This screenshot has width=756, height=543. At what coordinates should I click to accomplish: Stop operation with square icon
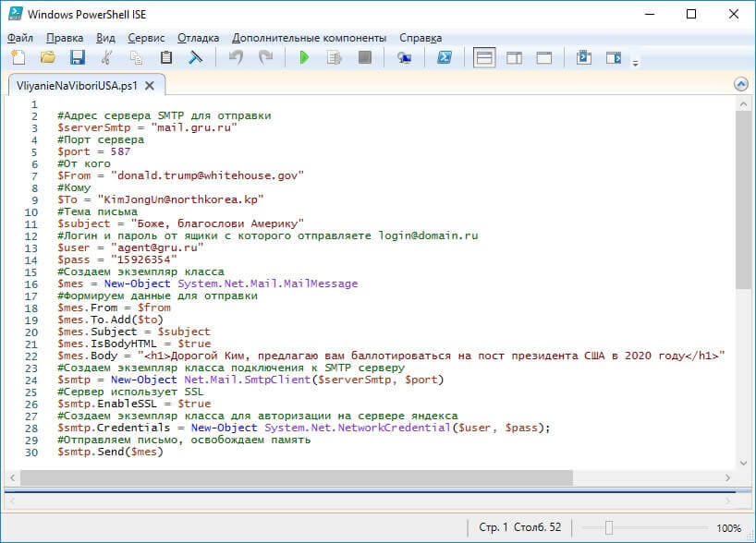point(365,57)
